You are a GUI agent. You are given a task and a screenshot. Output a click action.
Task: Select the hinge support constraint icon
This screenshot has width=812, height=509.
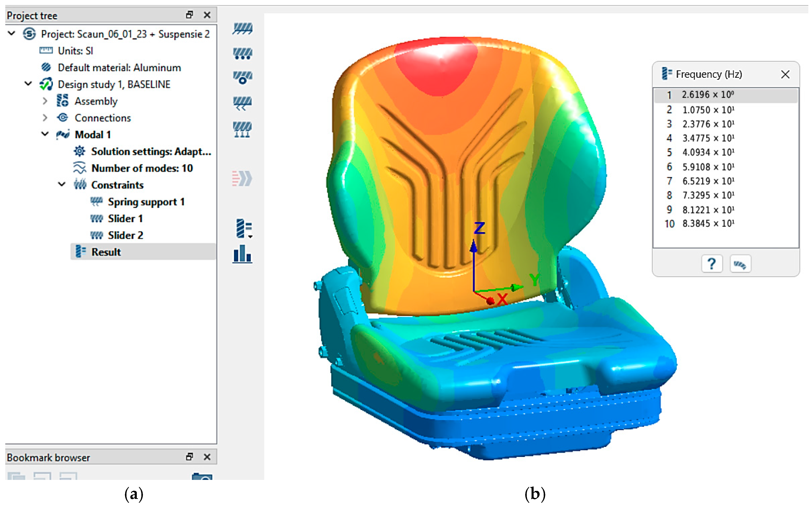click(242, 77)
